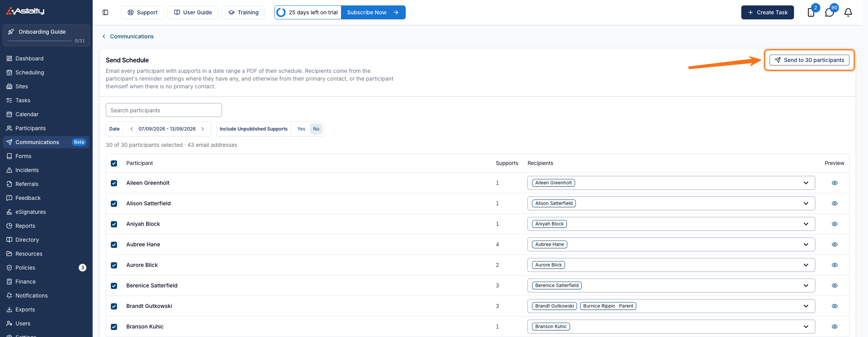Uncheck Berenice Satterfield's checkbox
The image size is (868, 337).
[114, 286]
